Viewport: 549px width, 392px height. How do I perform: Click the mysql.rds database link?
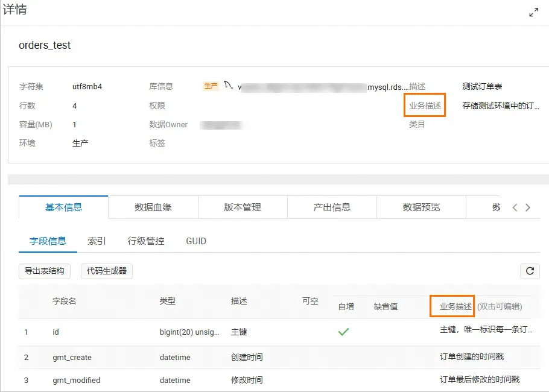[323, 87]
